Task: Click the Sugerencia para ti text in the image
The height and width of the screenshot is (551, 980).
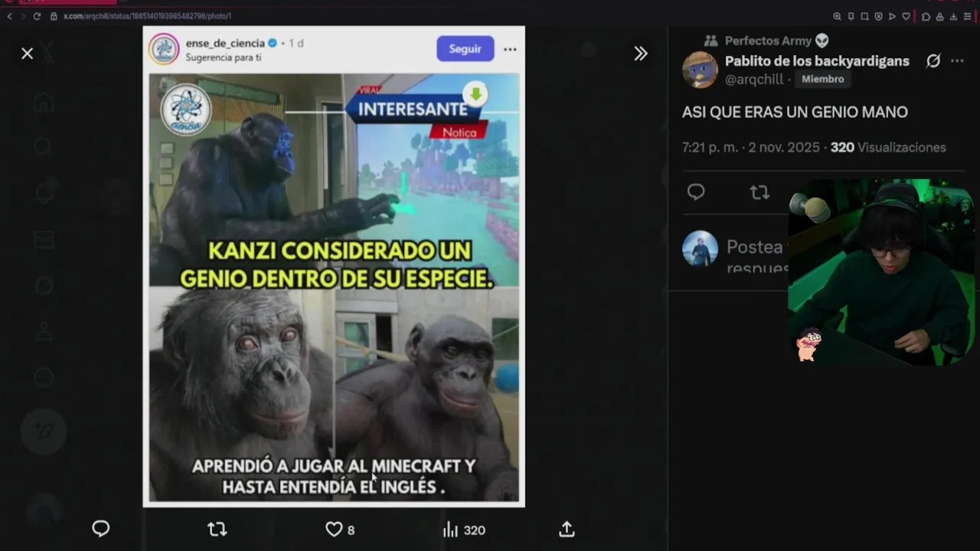Action: [223, 57]
